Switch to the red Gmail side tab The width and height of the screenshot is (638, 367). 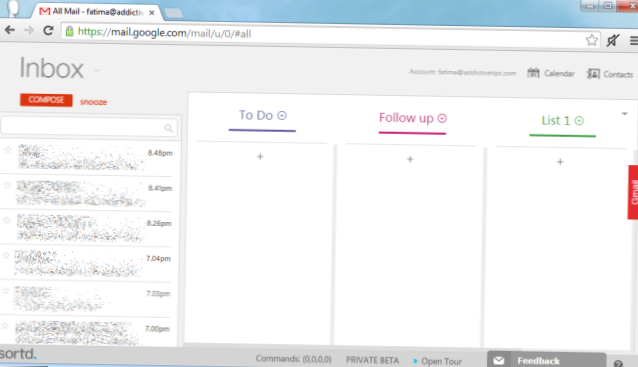pos(633,192)
